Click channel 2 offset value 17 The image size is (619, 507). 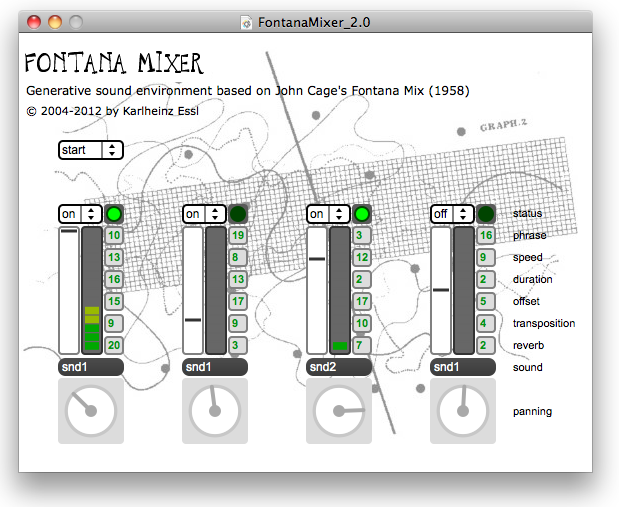point(238,301)
